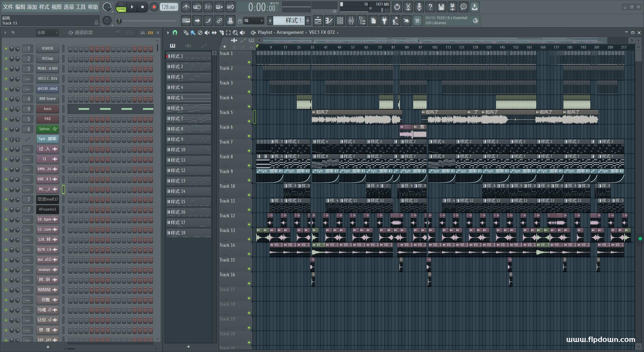The height and width of the screenshot is (352, 644).
Task: Open the channel rack options arrow menu
Action: pos(5,33)
